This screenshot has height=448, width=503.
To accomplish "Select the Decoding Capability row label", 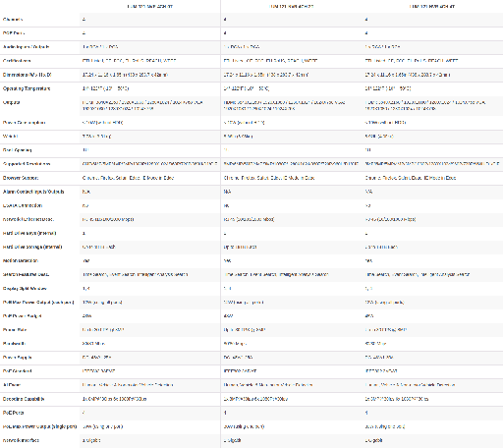I will [24, 399].
